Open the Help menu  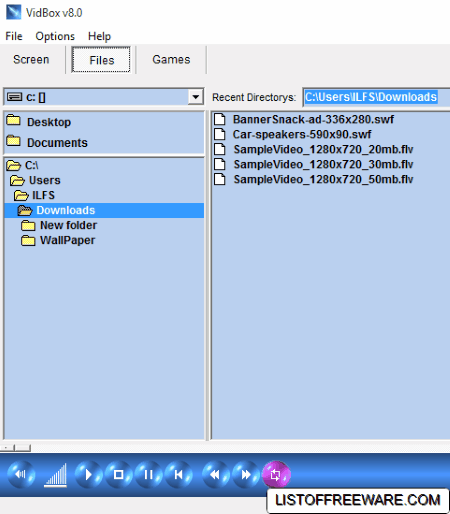99,36
